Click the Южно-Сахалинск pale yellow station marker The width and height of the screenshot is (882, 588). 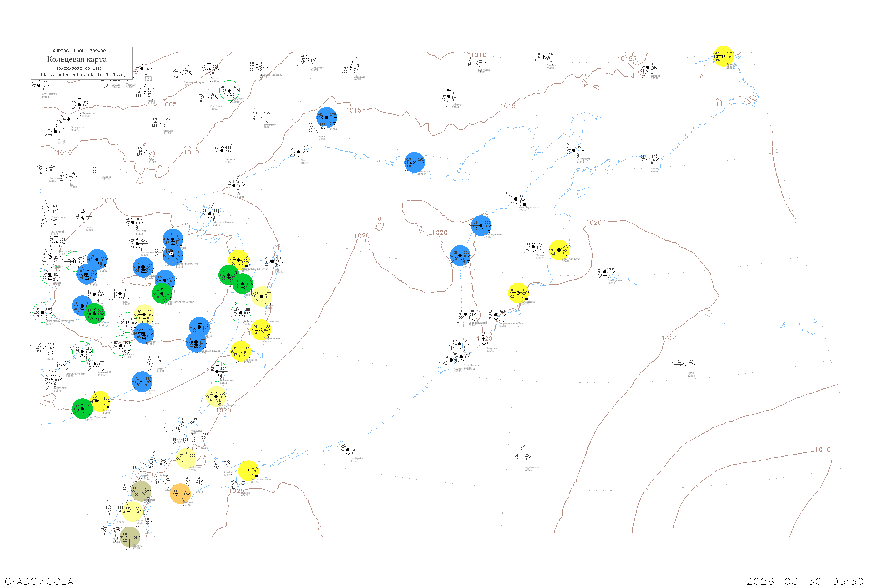[216, 396]
